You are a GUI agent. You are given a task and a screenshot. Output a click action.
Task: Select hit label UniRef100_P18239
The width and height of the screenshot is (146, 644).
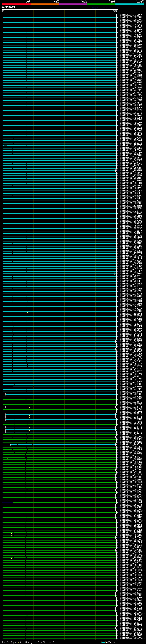click(131, 324)
